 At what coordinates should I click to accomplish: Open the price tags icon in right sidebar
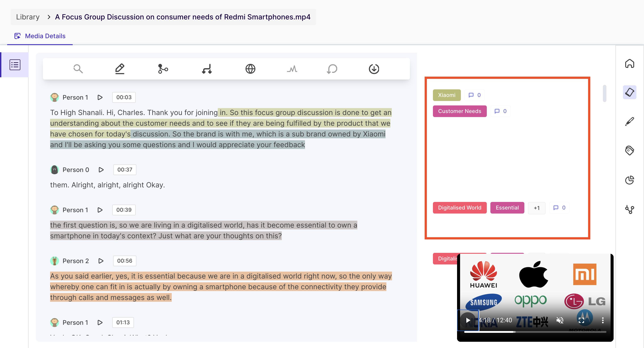[629, 151]
